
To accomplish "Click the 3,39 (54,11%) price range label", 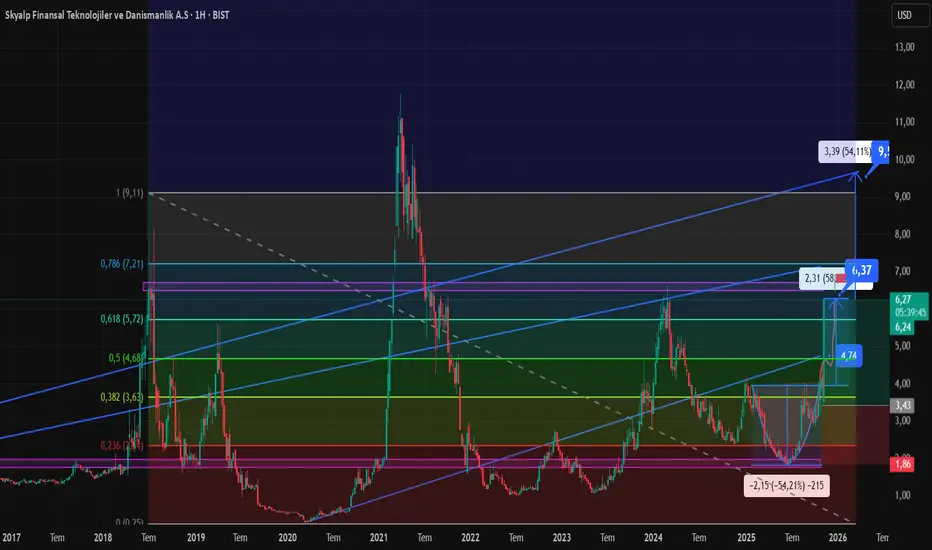I will (847, 152).
